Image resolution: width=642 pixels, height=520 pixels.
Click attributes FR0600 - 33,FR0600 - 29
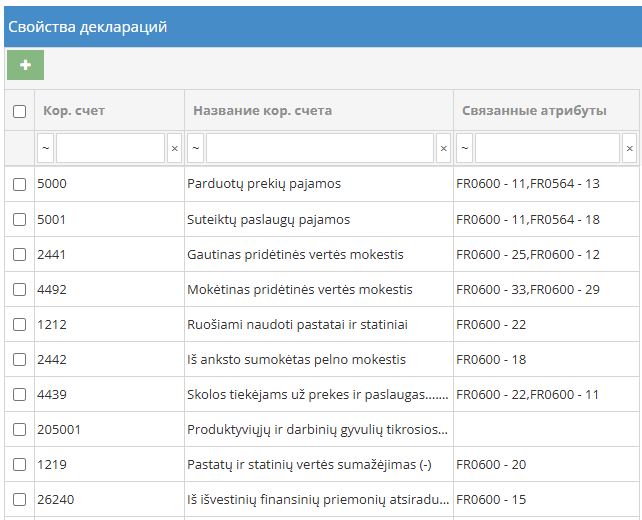click(x=528, y=290)
